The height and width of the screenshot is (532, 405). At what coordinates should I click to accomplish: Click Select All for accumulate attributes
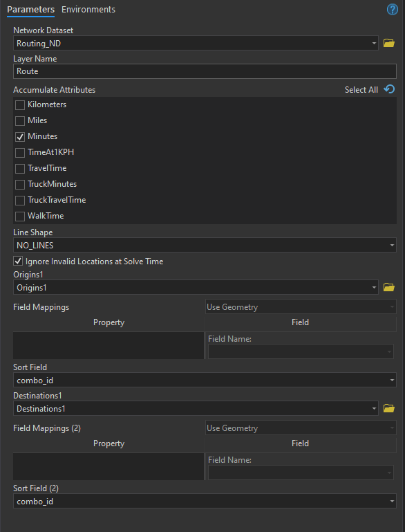[x=361, y=89]
